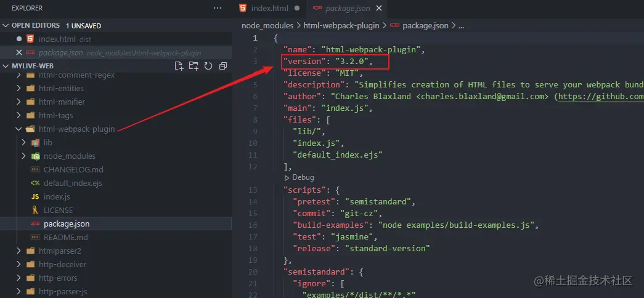Click the "default_index.ejs" string in files array
The image size is (644, 298).
(x=338, y=155)
